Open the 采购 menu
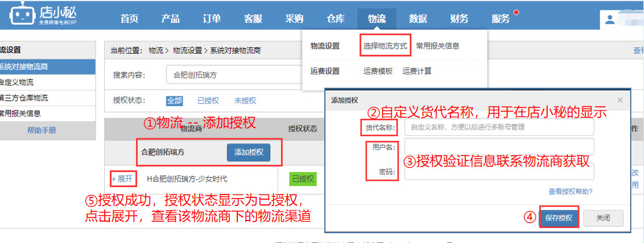The height and width of the screenshot is (243, 644). coord(294,18)
